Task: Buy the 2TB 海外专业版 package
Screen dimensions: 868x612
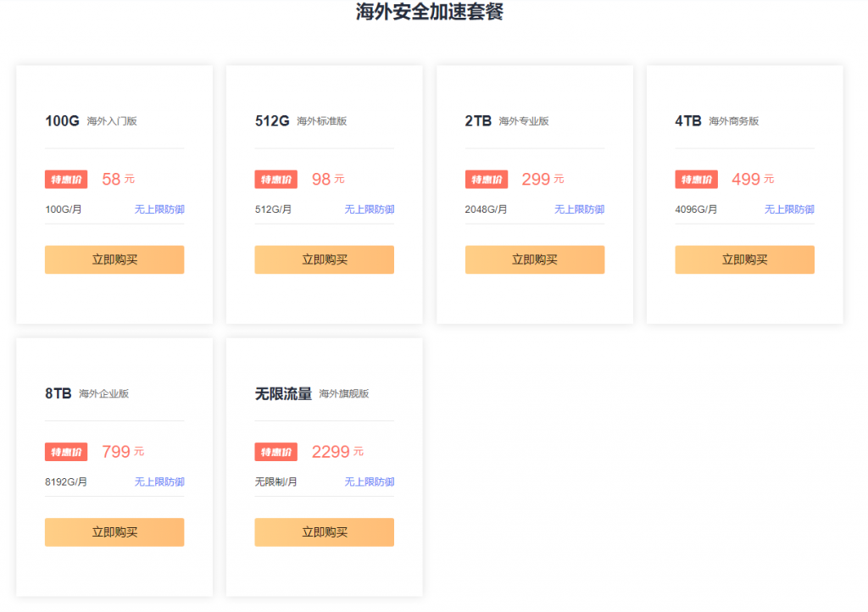Action: [x=534, y=259]
